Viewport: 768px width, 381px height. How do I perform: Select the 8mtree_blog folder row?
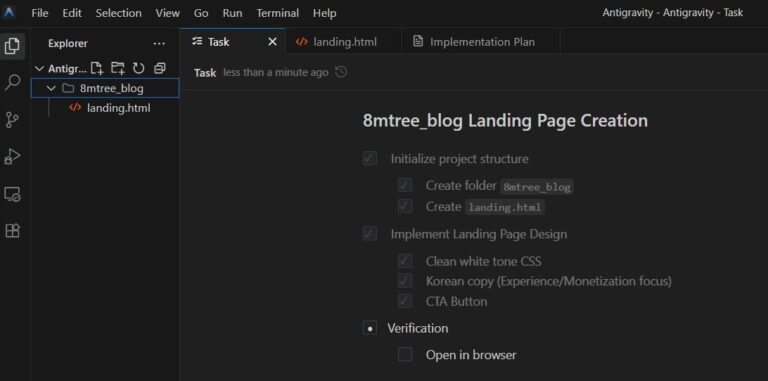[105, 89]
